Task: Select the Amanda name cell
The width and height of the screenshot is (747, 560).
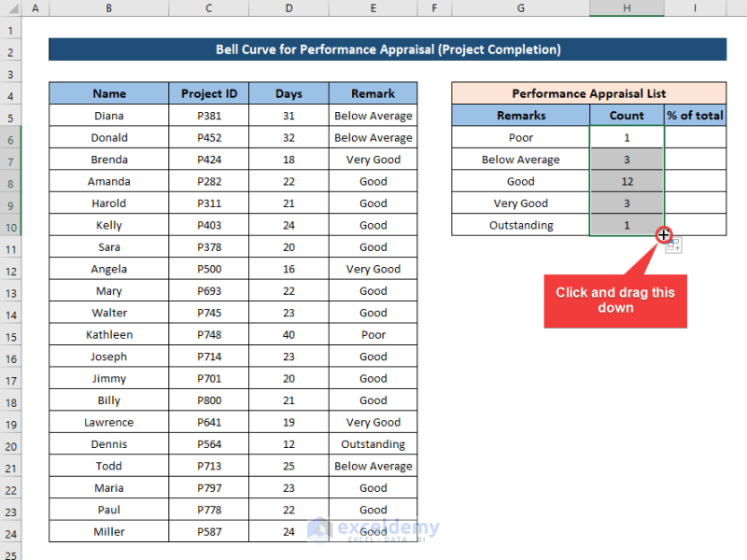Action: 108,181
